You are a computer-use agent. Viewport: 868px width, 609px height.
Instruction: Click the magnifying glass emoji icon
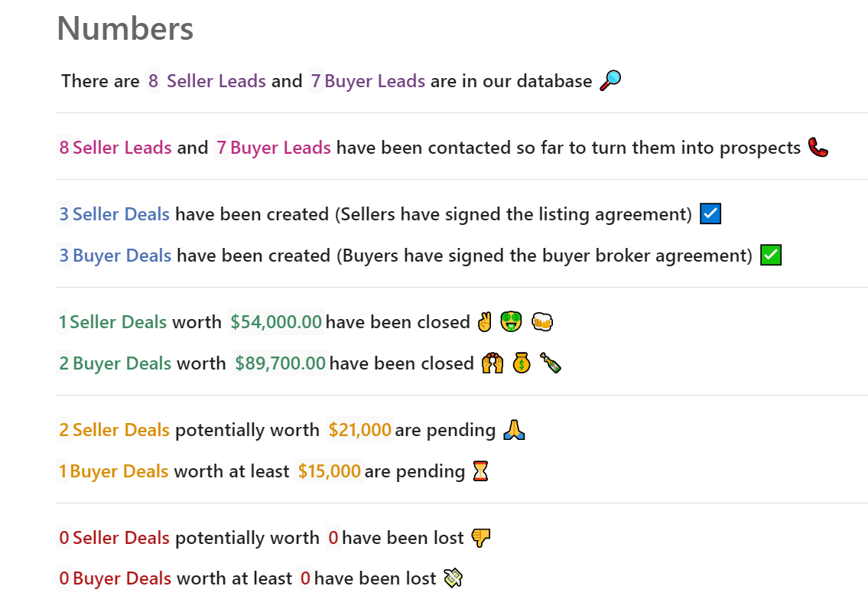pos(610,80)
